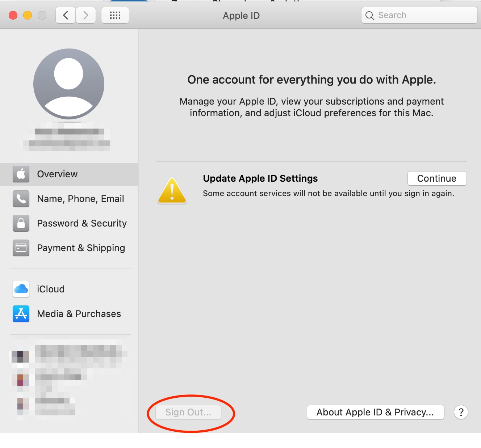Image resolution: width=481 pixels, height=448 pixels.
Task: Click the 'Update Apple ID Settings' heading
Action: [x=260, y=178]
